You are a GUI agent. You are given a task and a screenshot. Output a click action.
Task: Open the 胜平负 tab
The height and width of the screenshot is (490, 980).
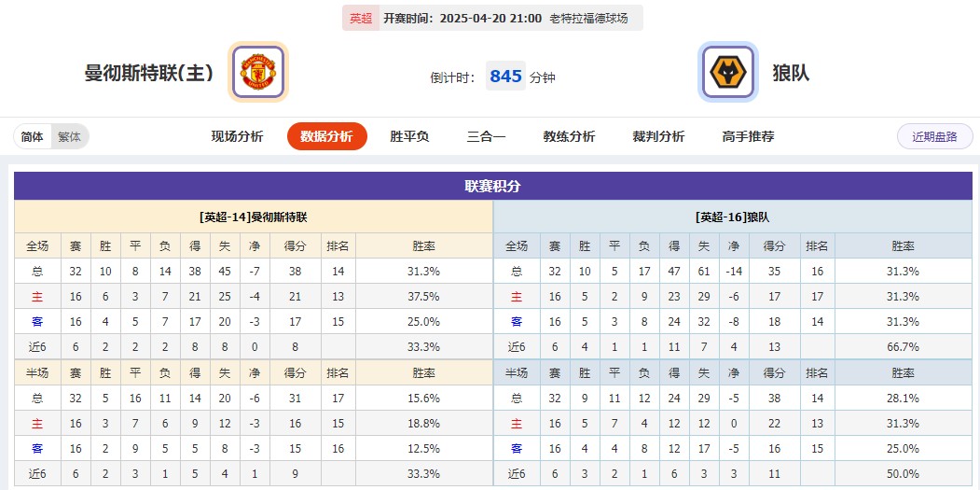pyautogui.click(x=409, y=136)
